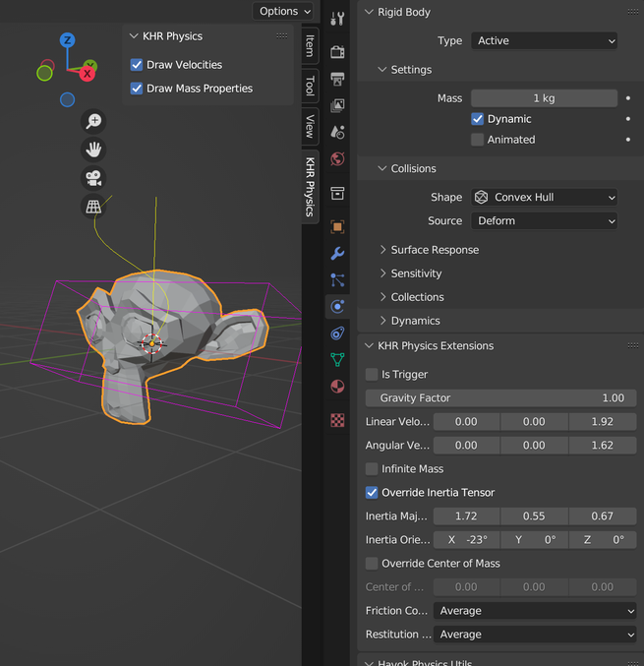Click the viewport pan hand icon

[93, 150]
